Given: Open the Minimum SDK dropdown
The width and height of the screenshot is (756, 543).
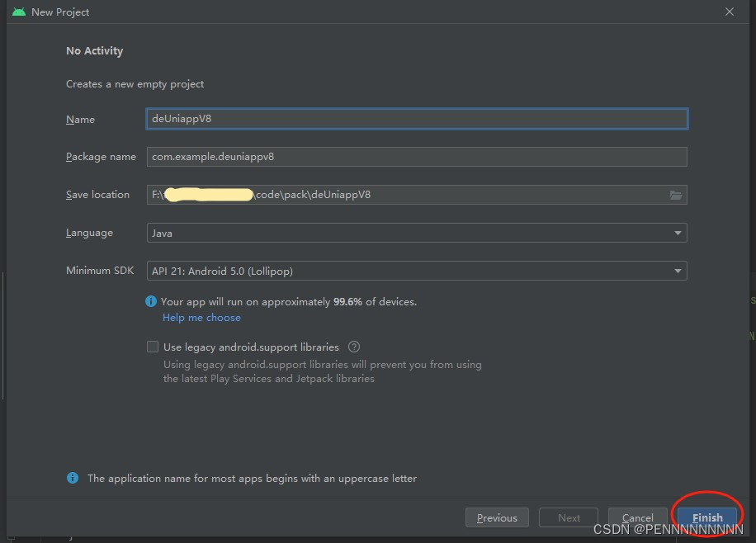Looking at the screenshot, I should (x=416, y=271).
